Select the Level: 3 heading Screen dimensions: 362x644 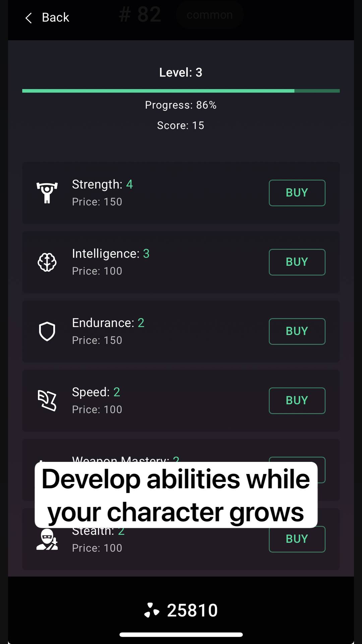(181, 72)
